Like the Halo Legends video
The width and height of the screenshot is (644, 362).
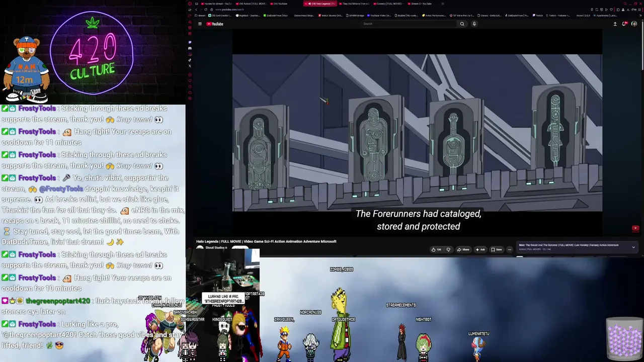coord(436,249)
